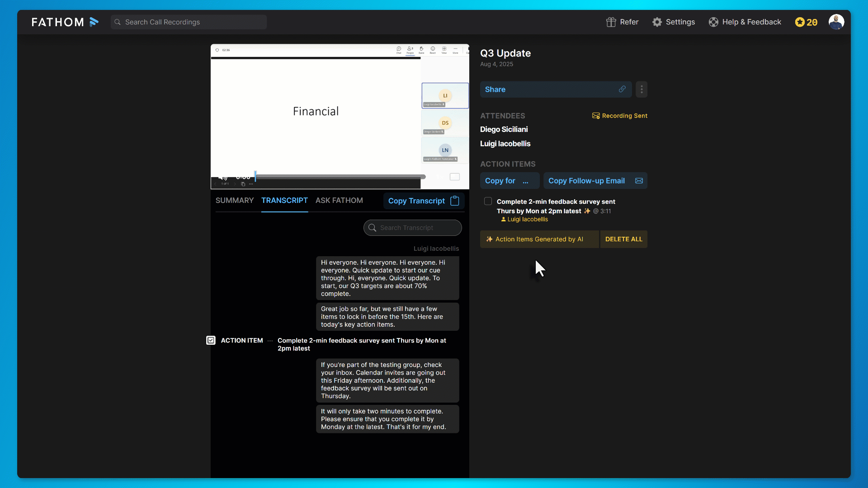Expand the Copy for dropdown

[525, 181]
